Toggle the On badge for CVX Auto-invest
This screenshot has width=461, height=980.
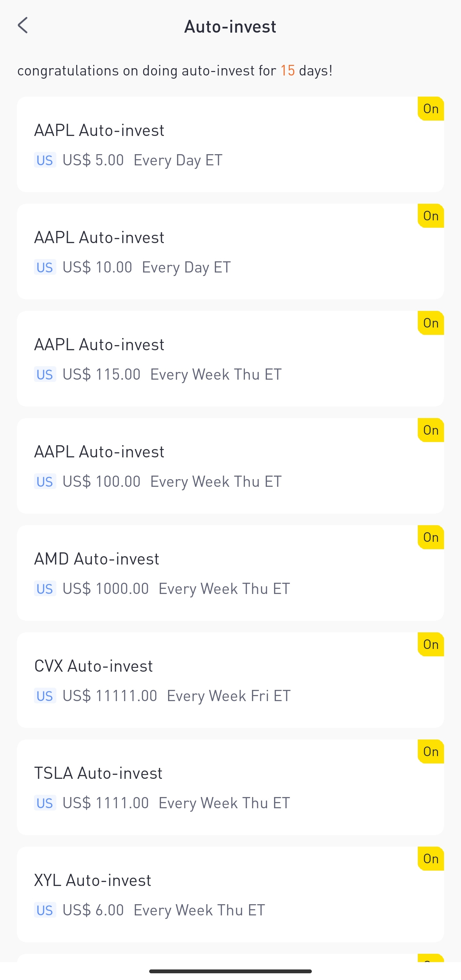pyautogui.click(x=431, y=644)
